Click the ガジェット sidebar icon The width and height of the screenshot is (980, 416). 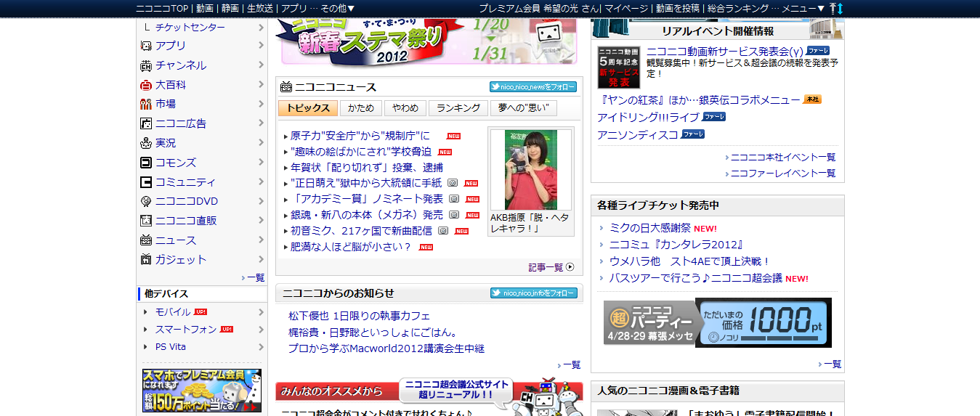[145, 259]
